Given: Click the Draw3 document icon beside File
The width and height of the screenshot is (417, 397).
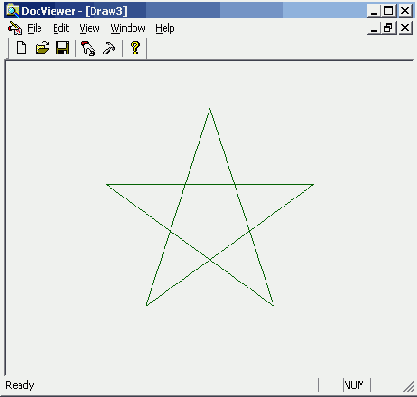Looking at the screenshot, I should [15, 28].
